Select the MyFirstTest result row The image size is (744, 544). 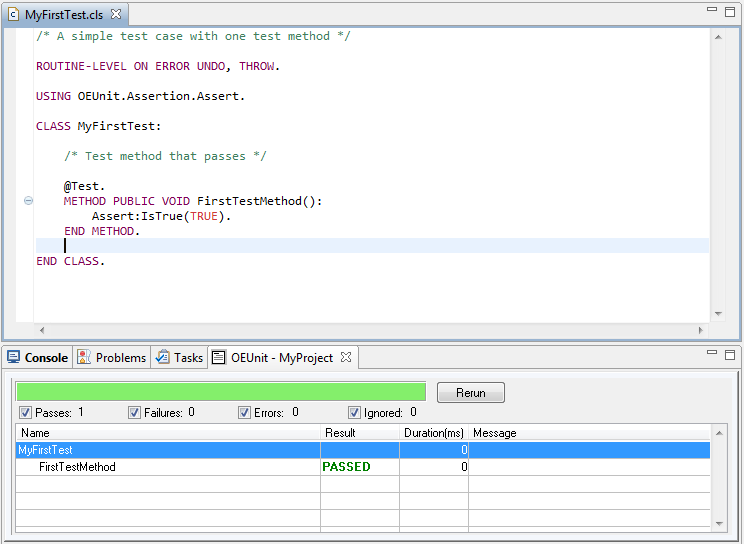[x=363, y=450]
